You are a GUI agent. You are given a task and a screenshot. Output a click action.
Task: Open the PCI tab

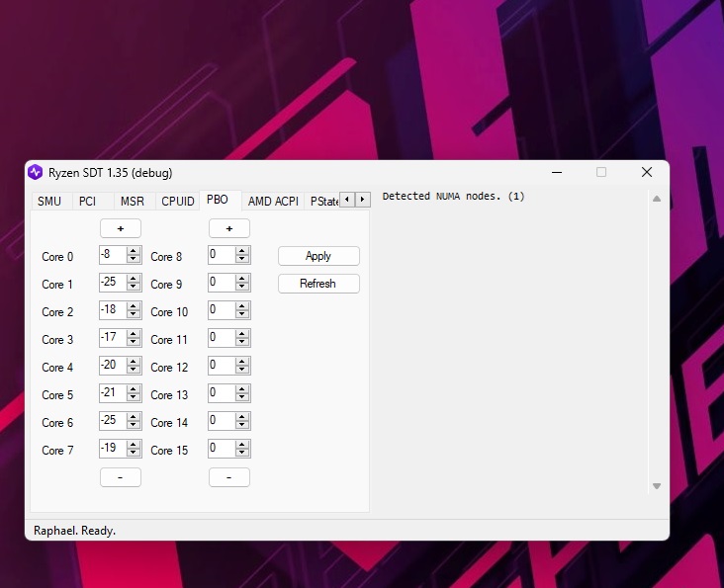pos(88,202)
